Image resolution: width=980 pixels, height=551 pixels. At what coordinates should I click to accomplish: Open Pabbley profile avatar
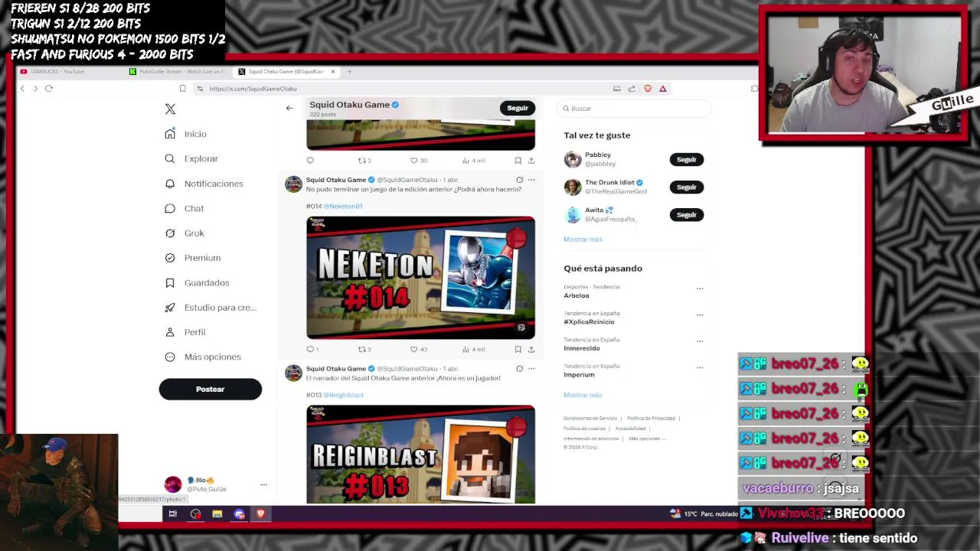point(573,159)
